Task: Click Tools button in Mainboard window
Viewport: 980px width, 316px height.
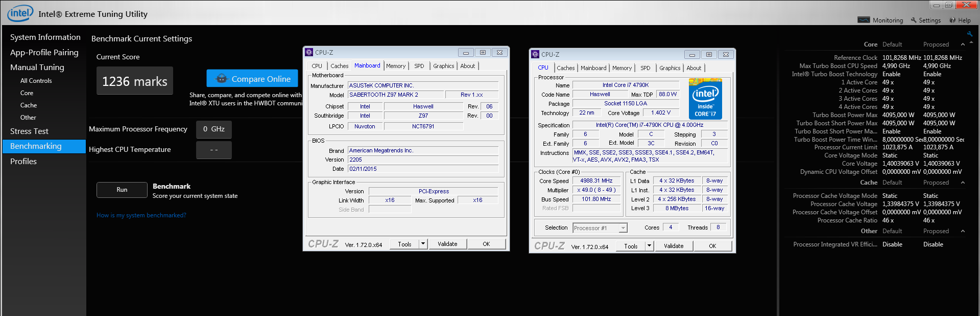Action: tap(404, 244)
